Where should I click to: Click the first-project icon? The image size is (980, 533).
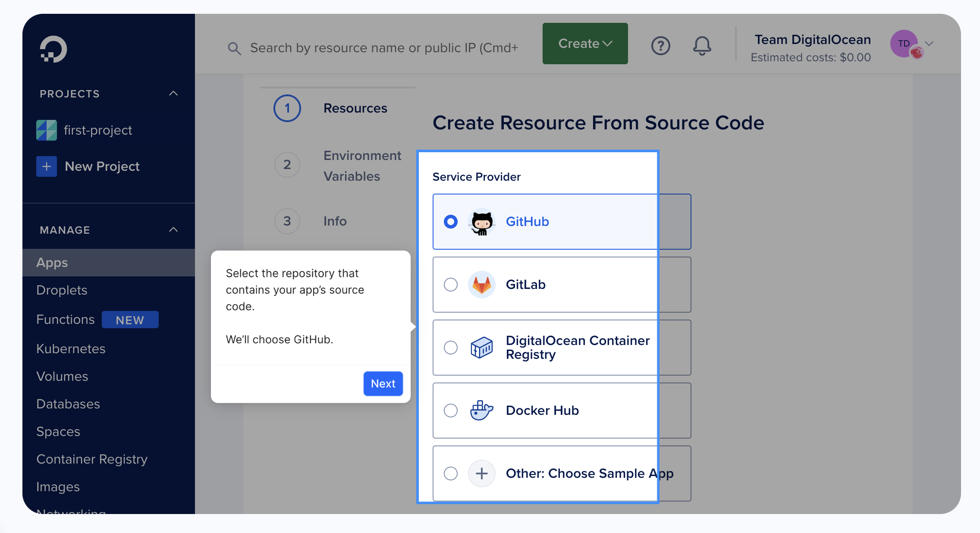(46, 130)
